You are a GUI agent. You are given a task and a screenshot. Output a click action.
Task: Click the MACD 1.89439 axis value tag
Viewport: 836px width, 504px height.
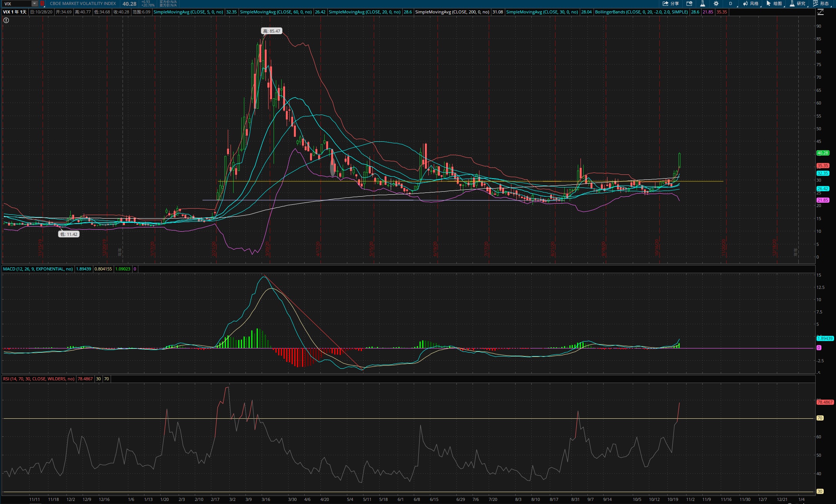[825, 338]
